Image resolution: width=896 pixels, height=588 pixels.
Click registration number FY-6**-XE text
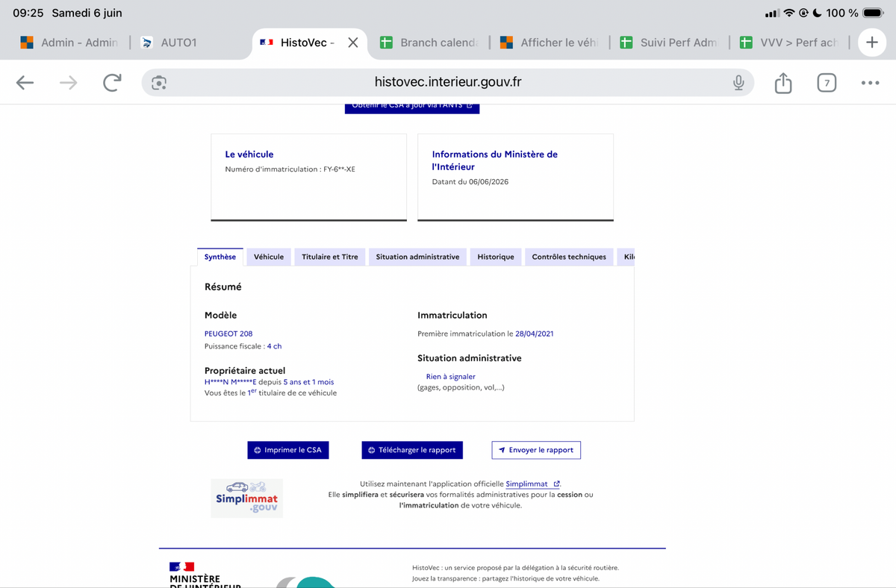click(x=339, y=169)
